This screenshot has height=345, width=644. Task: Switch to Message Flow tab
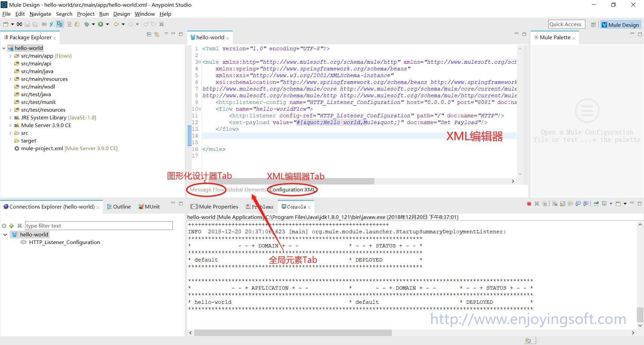pyautogui.click(x=207, y=189)
